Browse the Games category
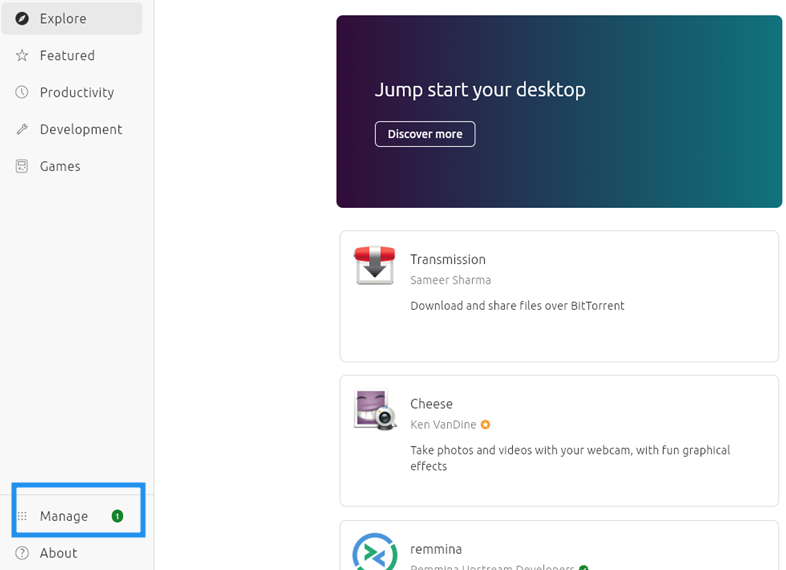Viewport: 786px width, 570px height. pyautogui.click(x=72, y=166)
